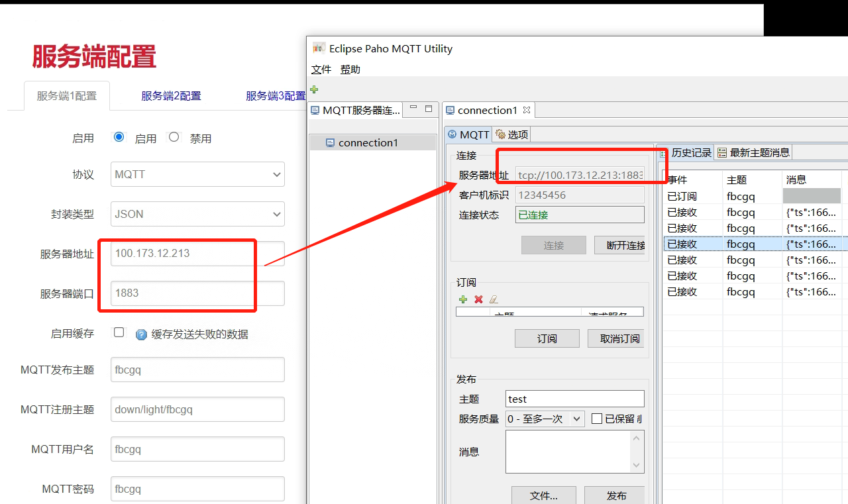Create a new connection via green plus under 文件

pyautogui.click(x=313, y=89)
